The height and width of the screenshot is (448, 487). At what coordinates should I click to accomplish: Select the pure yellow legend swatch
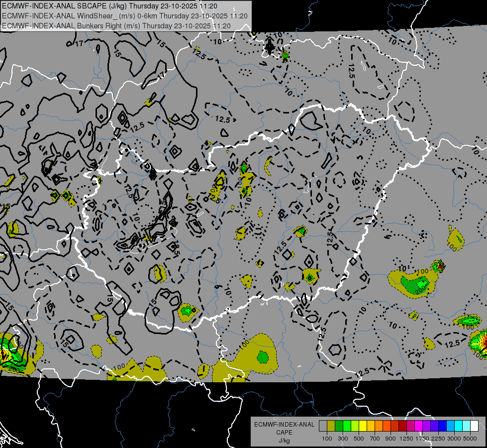(x=363, y=426)
